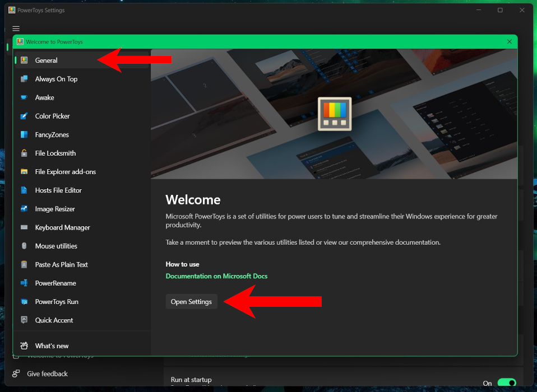Viewport: 537px width, 392px height.
Task: Open Documentation on Microsoft Docs link
Action: tap(216, 276)
